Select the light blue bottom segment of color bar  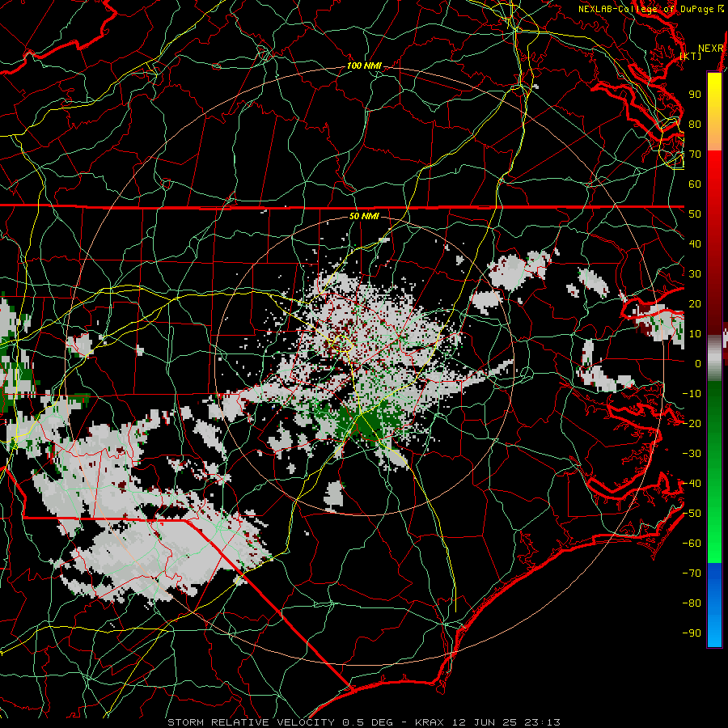coord(714,629)
